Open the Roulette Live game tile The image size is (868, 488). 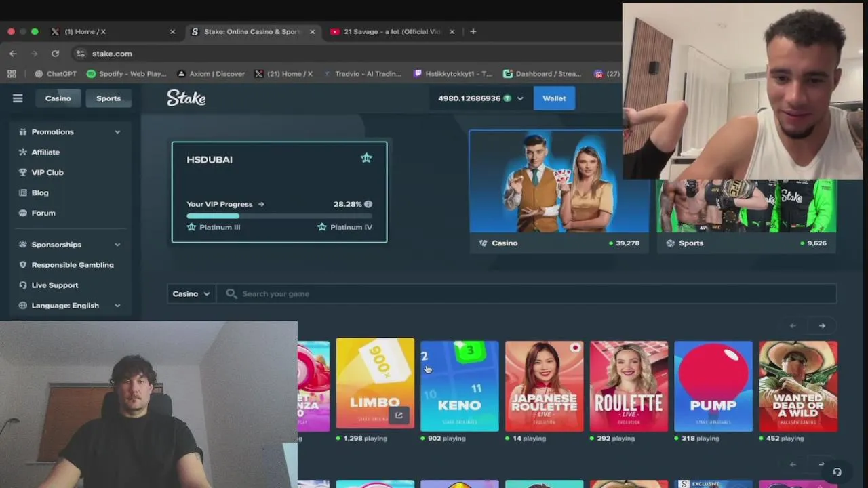pos(629,386)
